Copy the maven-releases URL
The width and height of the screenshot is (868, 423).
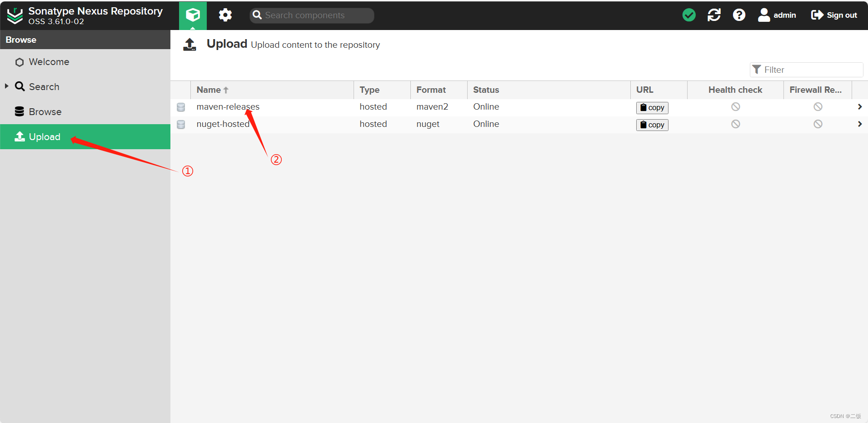click(652, 108)
